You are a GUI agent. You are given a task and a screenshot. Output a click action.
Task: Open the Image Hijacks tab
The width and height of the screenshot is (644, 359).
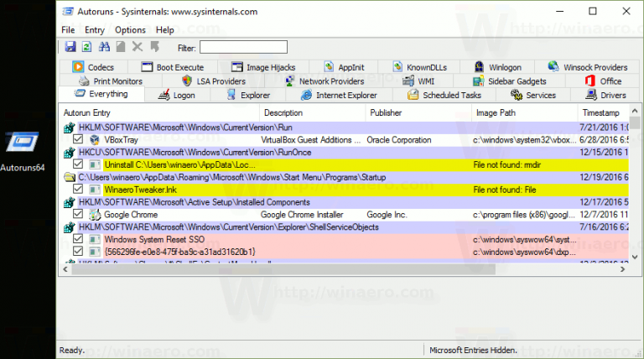(263, 67)
